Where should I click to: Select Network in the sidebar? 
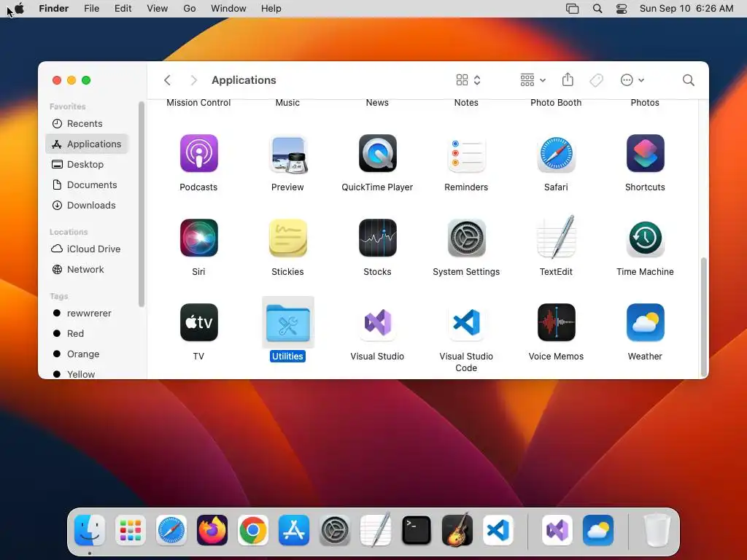coord(88,270)
